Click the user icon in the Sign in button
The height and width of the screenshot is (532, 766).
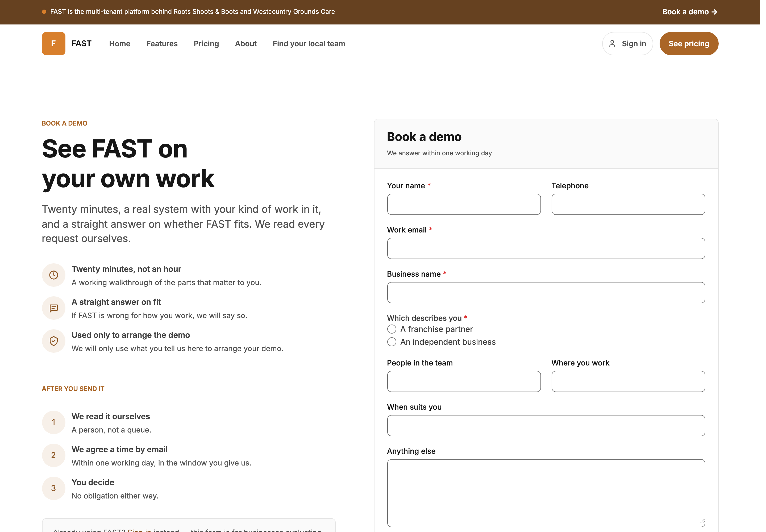click(x=612, y=44)
